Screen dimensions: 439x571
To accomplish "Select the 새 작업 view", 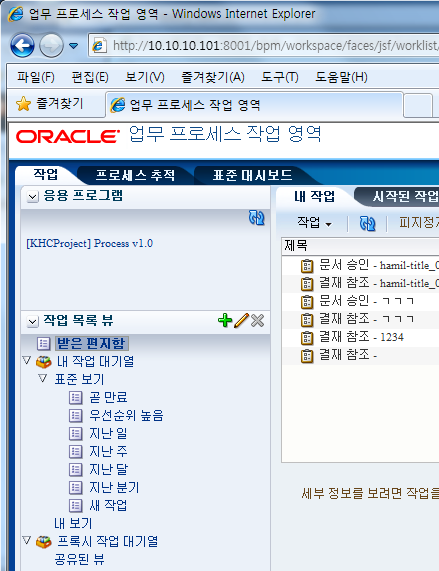I will pyautogui.click(x=108, y=505).
